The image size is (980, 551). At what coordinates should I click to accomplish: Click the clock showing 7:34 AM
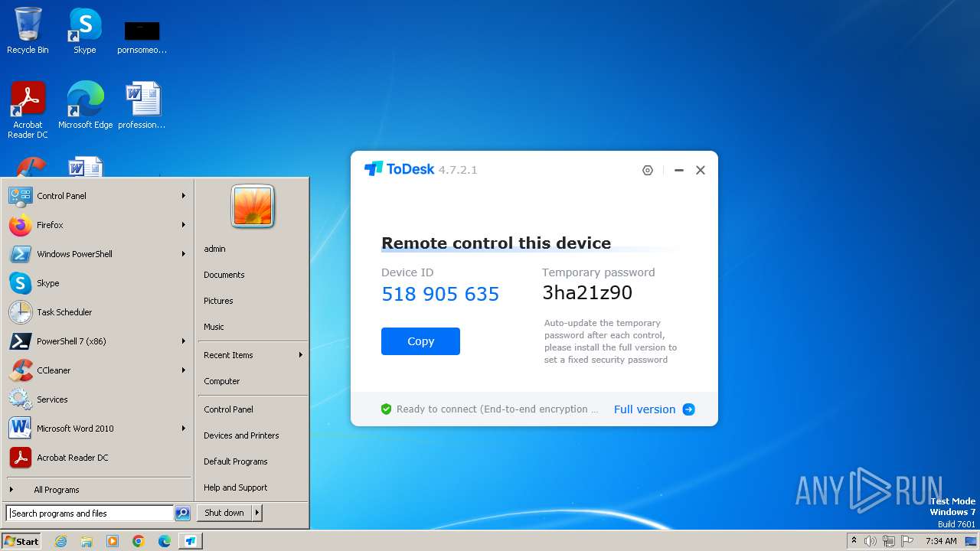(941, 541)
